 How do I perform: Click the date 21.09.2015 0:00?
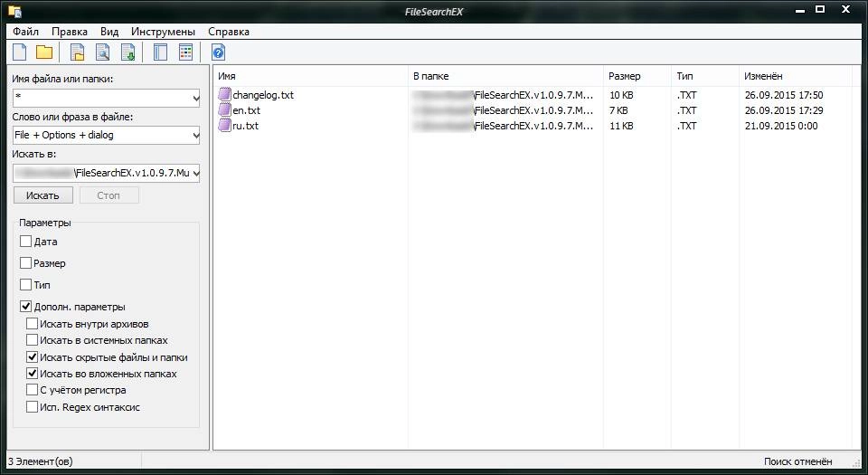781,126
